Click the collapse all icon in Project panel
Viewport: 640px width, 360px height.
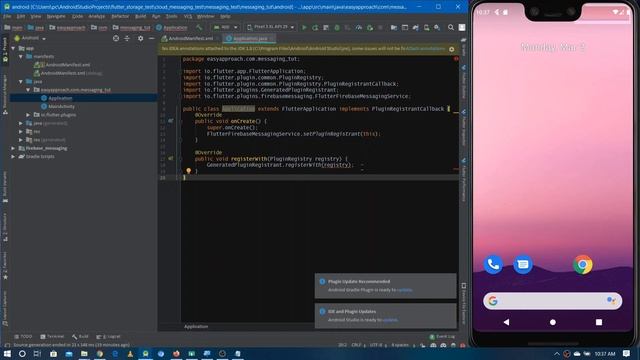[127, 38]
